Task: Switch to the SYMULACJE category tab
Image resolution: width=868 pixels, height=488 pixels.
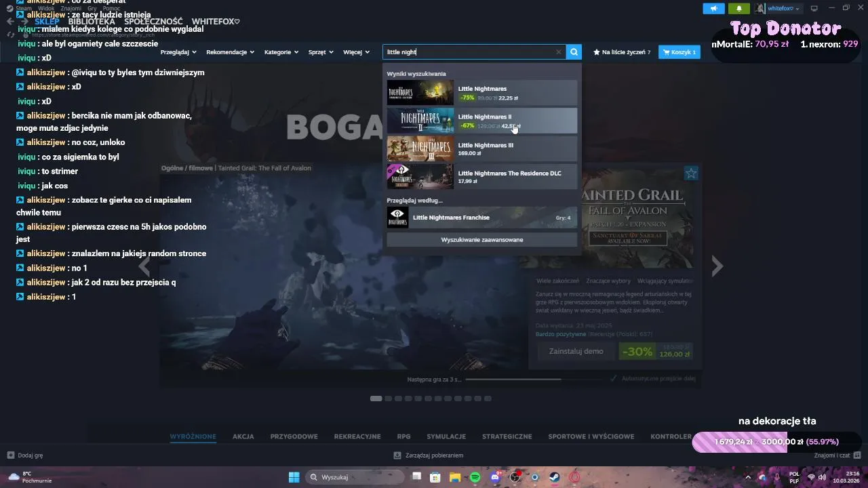Action: click(x=446, y=436)
